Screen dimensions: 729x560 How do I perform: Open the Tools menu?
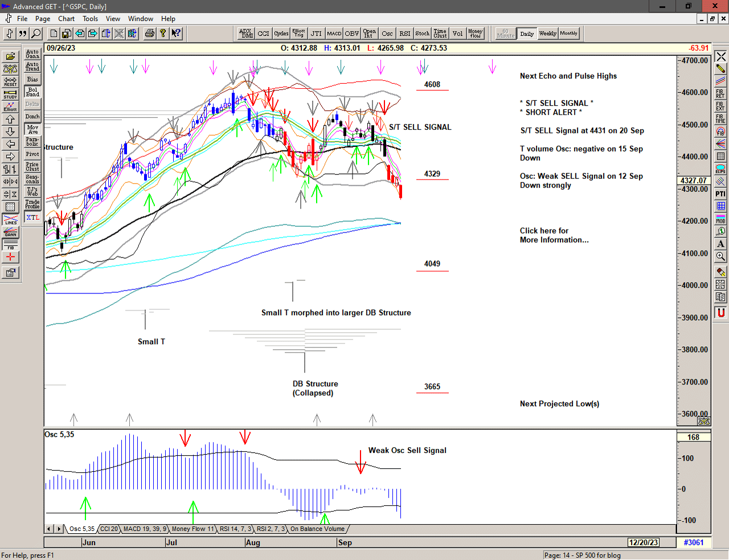pos(90,19)
